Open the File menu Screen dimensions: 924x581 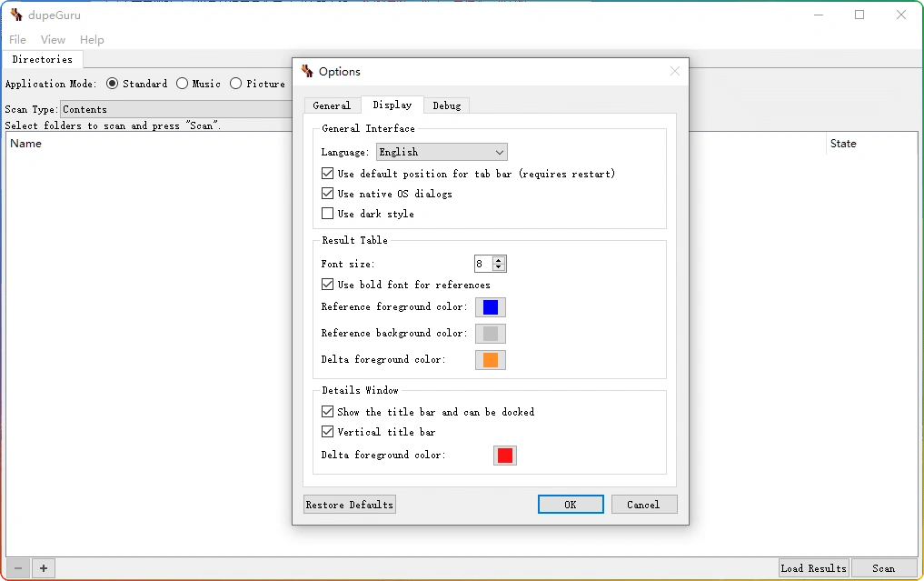[x=17, y=40]
